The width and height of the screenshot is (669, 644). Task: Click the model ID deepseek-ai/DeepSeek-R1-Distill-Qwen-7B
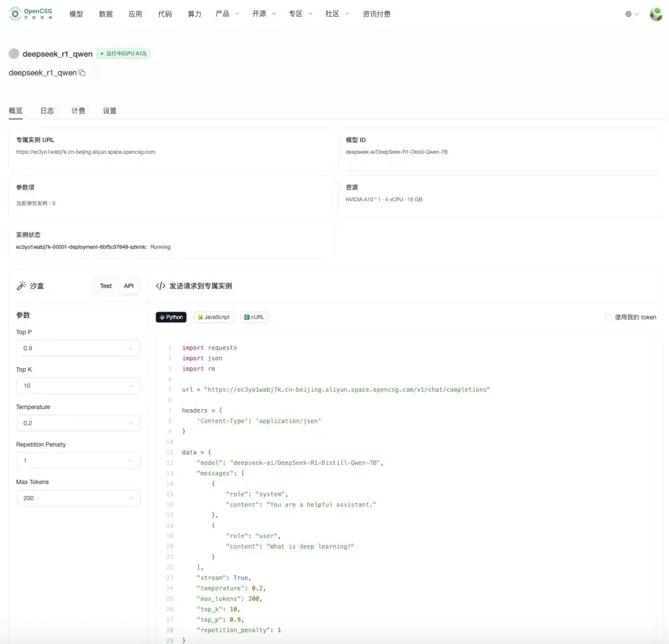(x=396, y=152)
